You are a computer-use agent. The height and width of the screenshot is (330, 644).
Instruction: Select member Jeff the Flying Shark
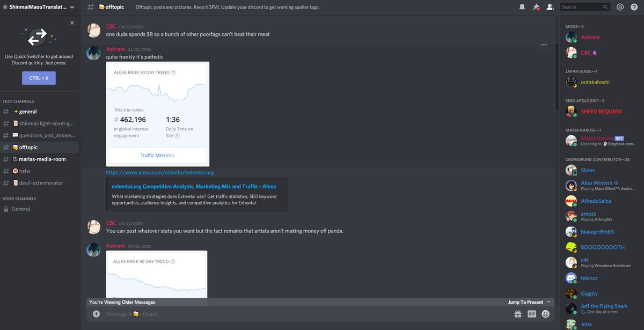[601, 309]
